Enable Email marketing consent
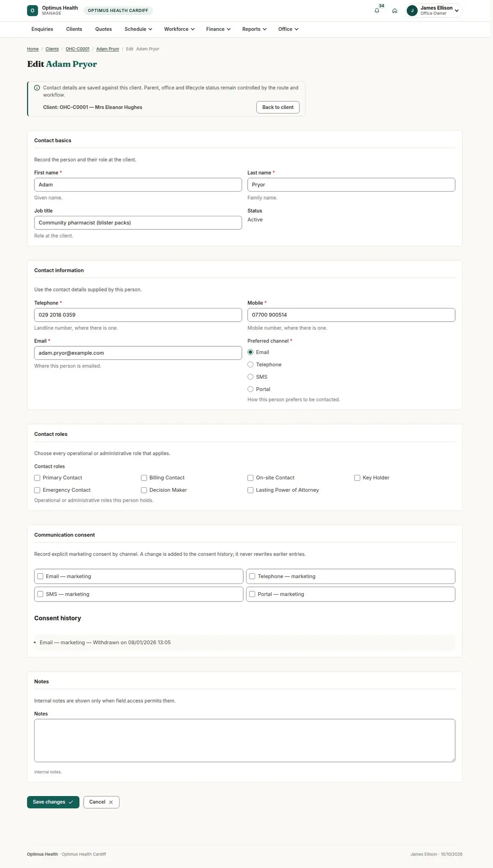Image resolution: width=493 pixels, height=868 pixels. click(x=40, y=576)
